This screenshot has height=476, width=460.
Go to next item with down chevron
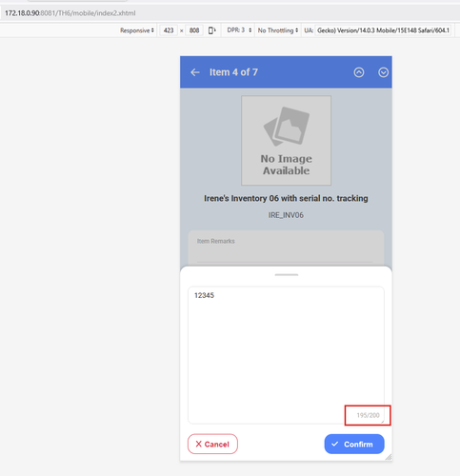coord(383,72)
